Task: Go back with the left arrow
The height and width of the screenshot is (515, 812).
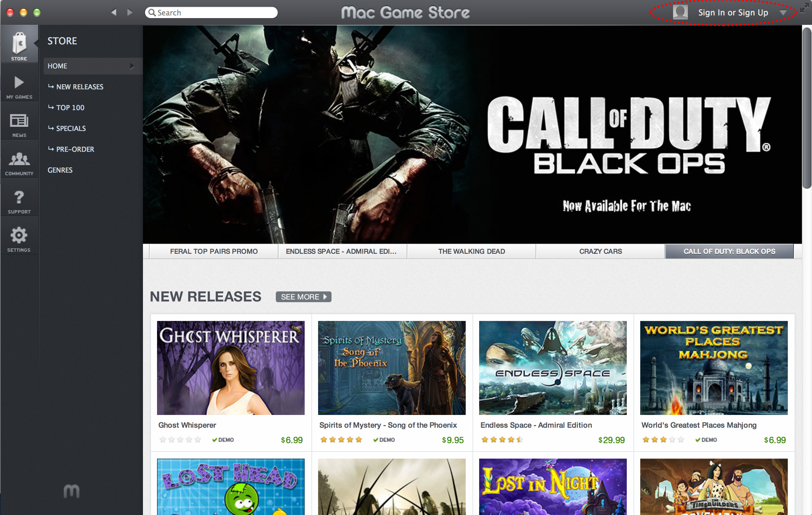Action: (114, 12)
